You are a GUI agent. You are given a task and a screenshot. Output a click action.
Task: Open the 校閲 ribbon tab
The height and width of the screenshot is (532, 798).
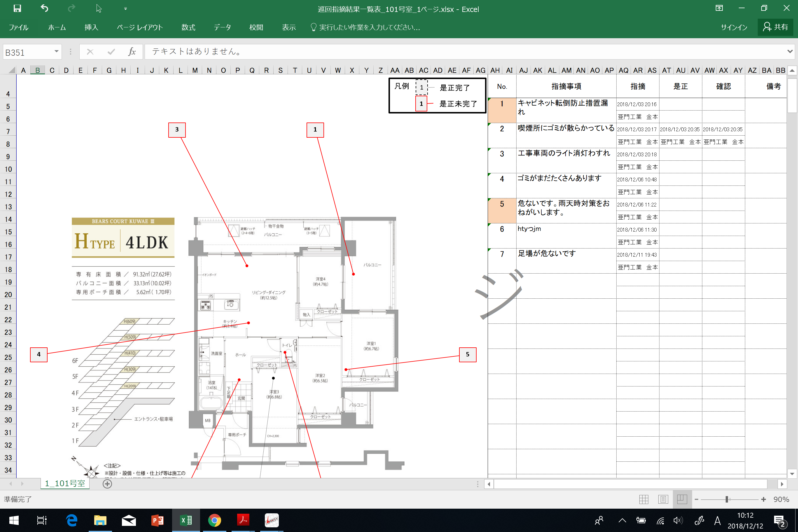pos(256,27)
